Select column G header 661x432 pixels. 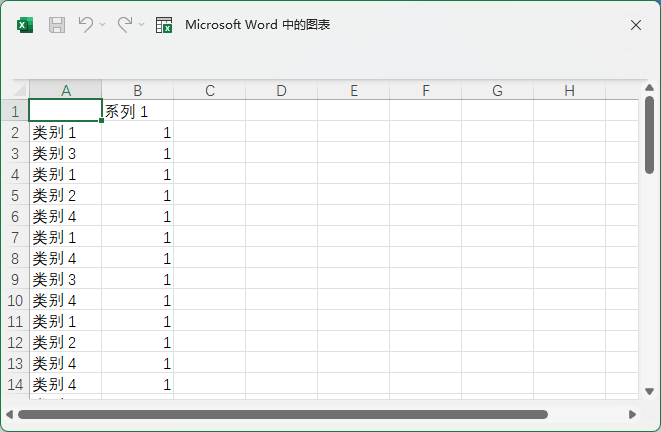(x=497, y=91)
